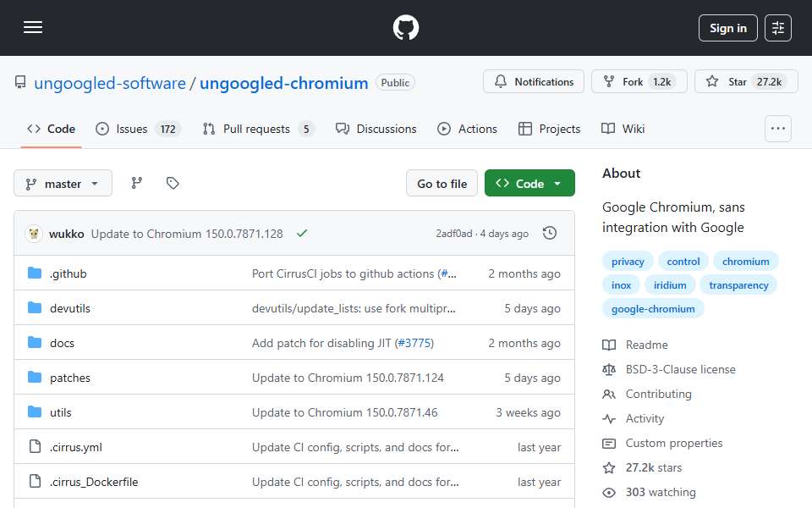Viewport: 812px width, 508px height.
Task: Open wukko's avatar
Action: 34,234
